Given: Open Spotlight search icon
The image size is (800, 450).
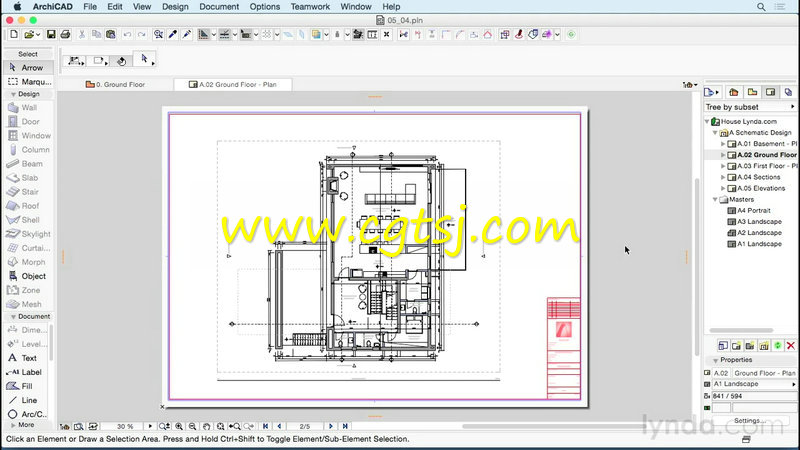Looking at the screenshot, I should tap(761, 7).
